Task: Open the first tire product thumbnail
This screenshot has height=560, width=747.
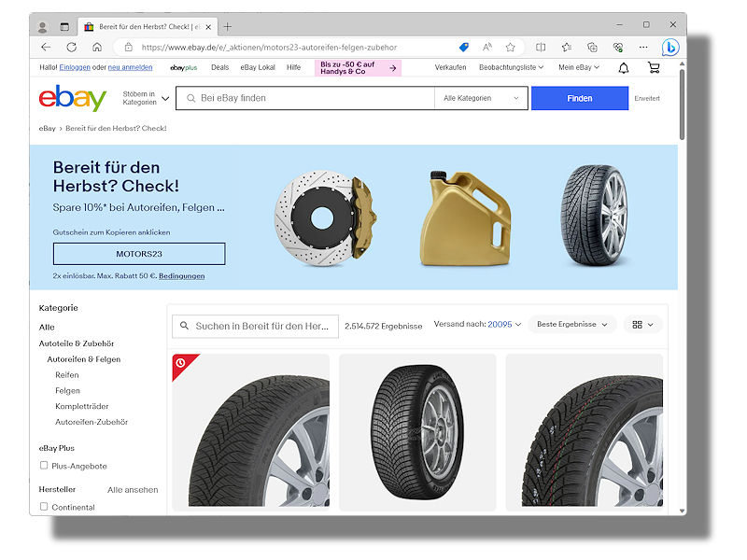Action: [x=250, y=432]
